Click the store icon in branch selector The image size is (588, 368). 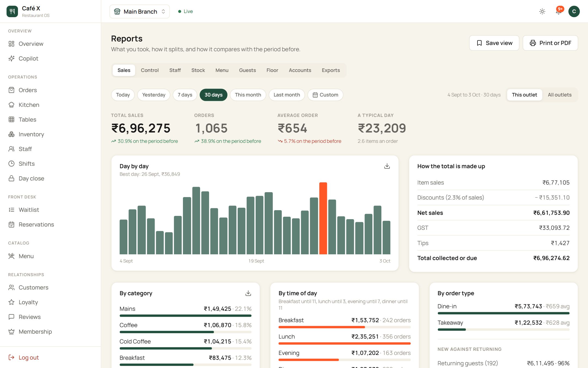(x=117, y=11)
